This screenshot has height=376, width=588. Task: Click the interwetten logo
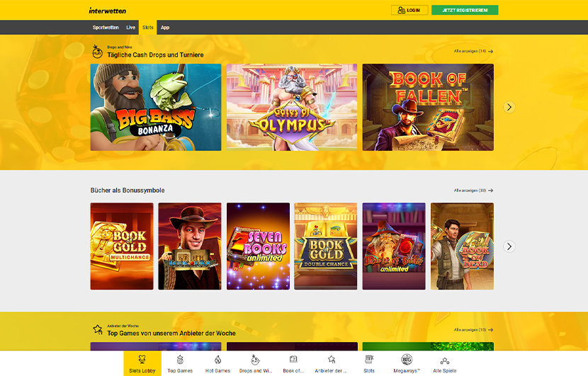coord(108,11)
